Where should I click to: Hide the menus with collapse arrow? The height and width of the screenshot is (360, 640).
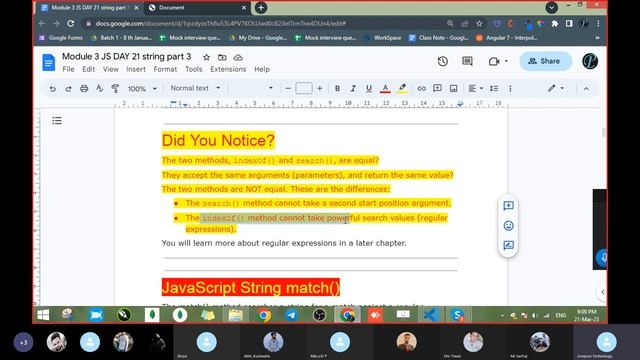[586, 88]
